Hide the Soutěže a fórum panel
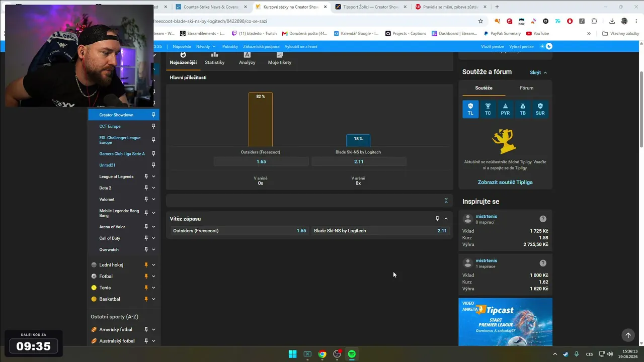The height and width of the screenshot is (362, 644). click(538, 72)
